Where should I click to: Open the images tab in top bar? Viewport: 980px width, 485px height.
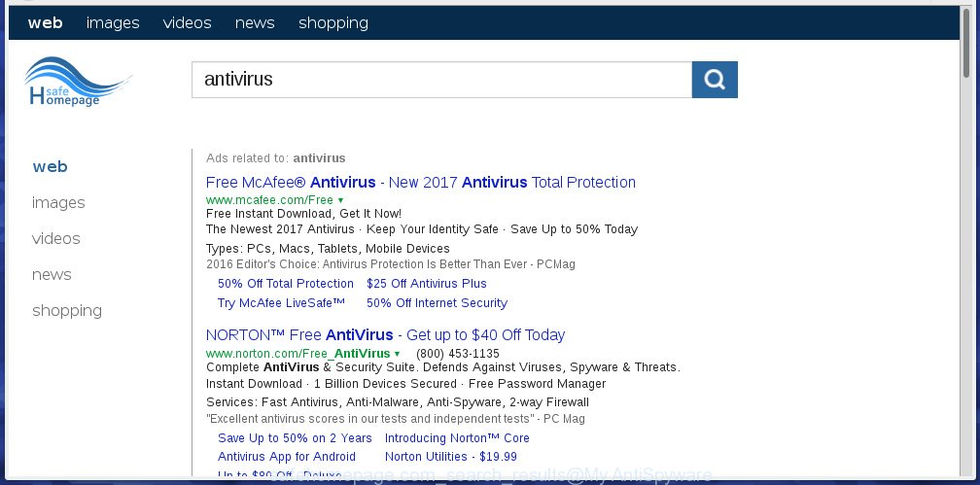tap(113, 23)
